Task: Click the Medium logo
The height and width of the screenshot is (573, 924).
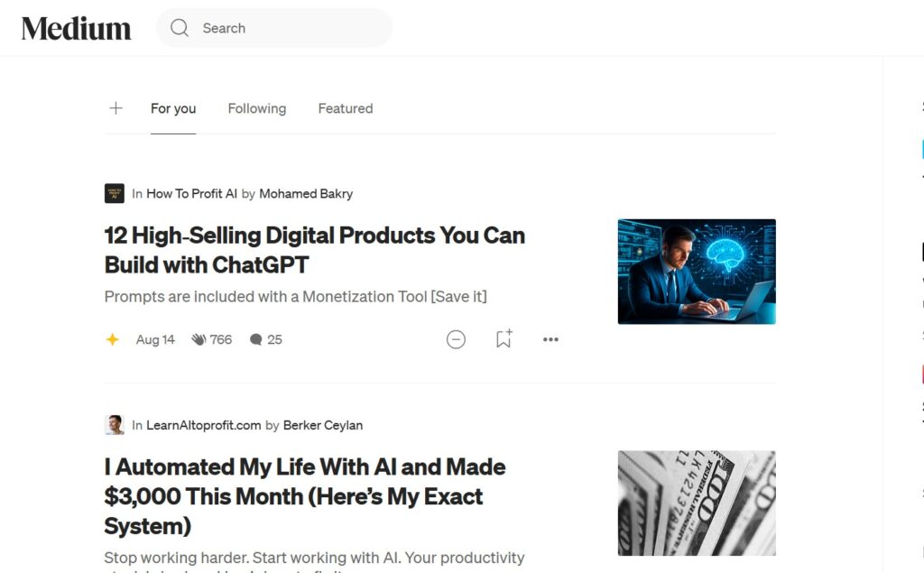Action: (77, 28)
